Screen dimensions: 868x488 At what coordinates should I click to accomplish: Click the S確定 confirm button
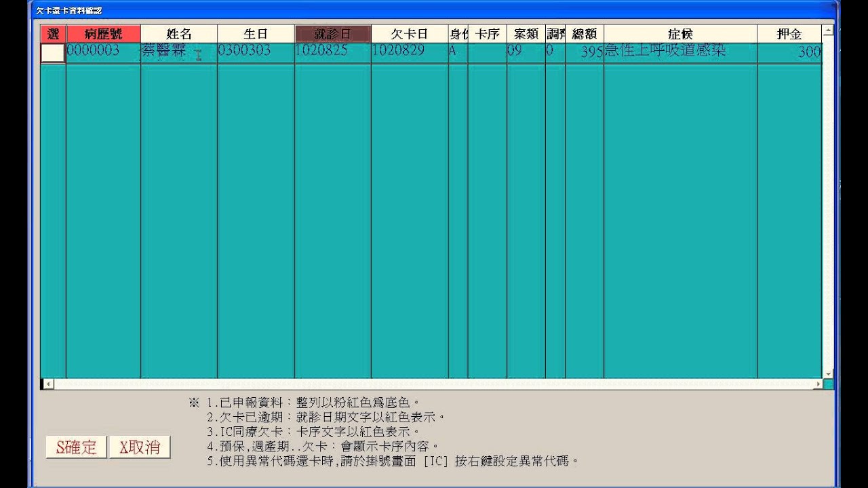(77, 447)
